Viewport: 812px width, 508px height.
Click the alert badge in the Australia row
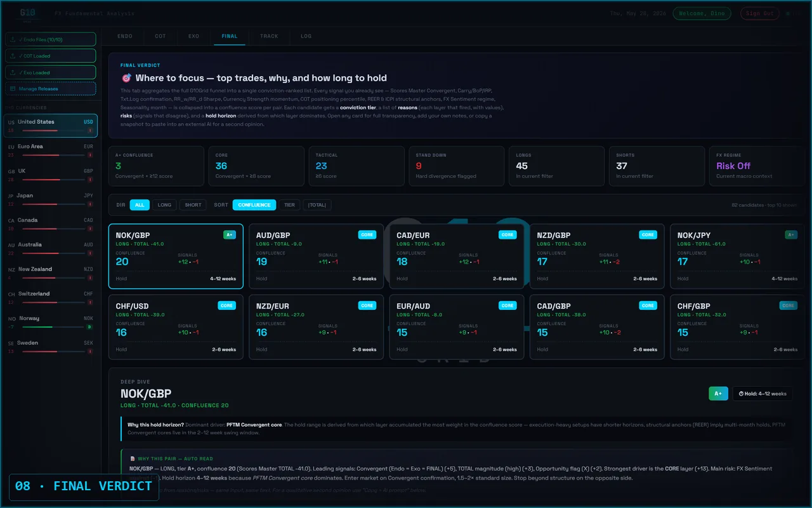pos(89,253)
